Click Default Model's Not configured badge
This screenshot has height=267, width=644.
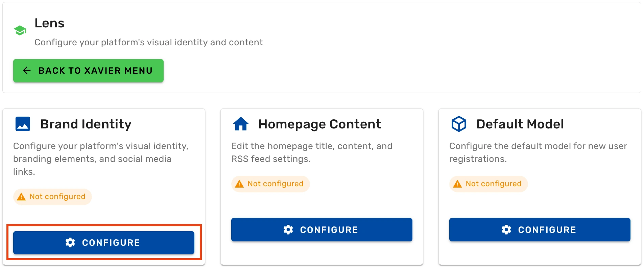(488, 184)
